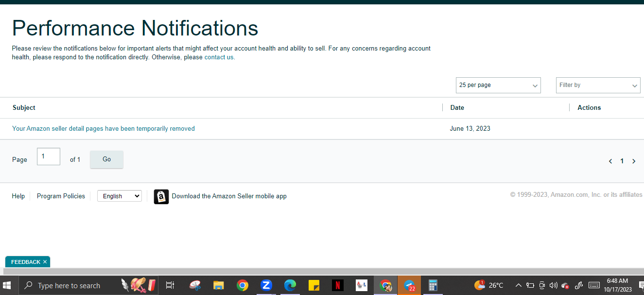
Task: Open Google Chrome from taskbar
Action: [x=243, y=285]
